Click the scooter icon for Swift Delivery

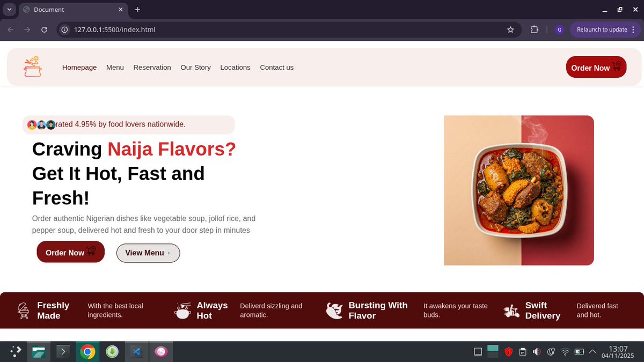pos(511,310)
